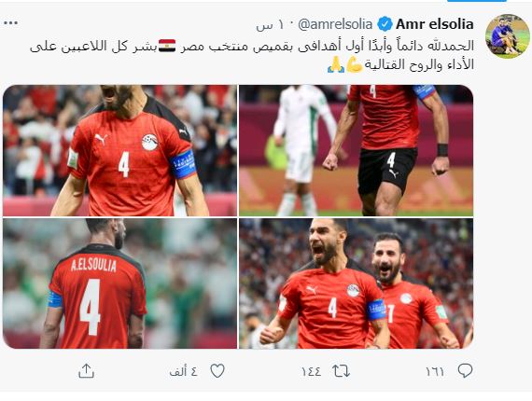Click the retweet count ١٤٤

(x=311, y=371)
